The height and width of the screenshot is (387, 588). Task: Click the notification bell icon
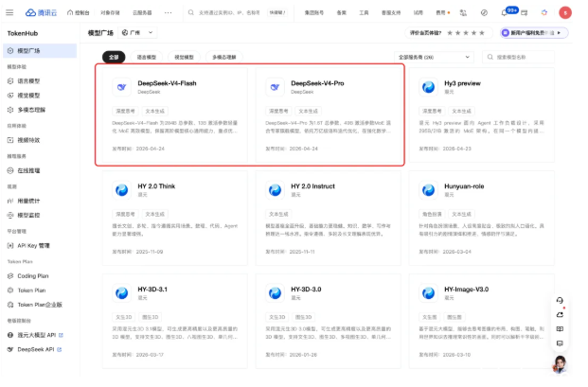coord(504,13)
